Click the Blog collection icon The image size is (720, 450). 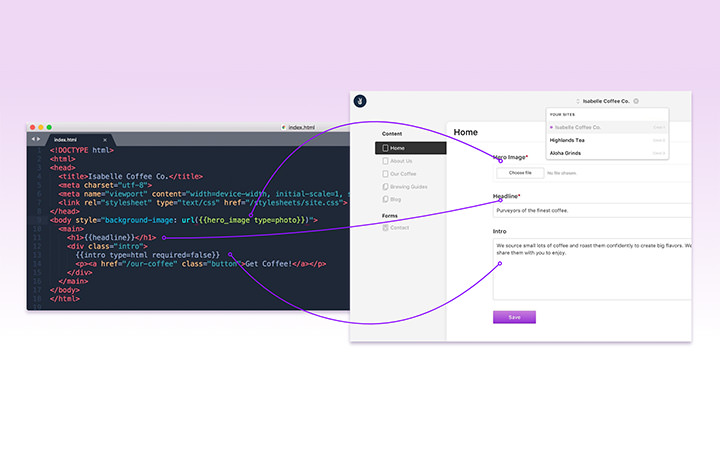[x=385, y=199]
